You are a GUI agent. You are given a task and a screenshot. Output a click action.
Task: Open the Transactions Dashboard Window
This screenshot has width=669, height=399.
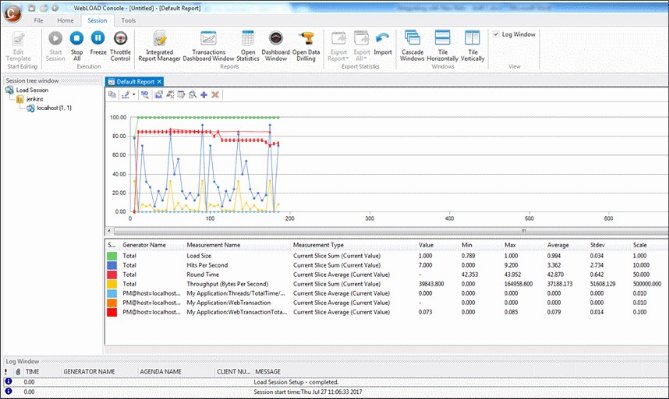coord(209,46)
